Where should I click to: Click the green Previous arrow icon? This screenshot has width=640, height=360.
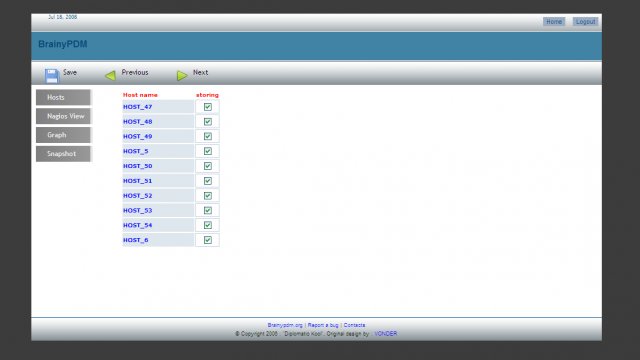pyautogui.click(x=111, y=76)
